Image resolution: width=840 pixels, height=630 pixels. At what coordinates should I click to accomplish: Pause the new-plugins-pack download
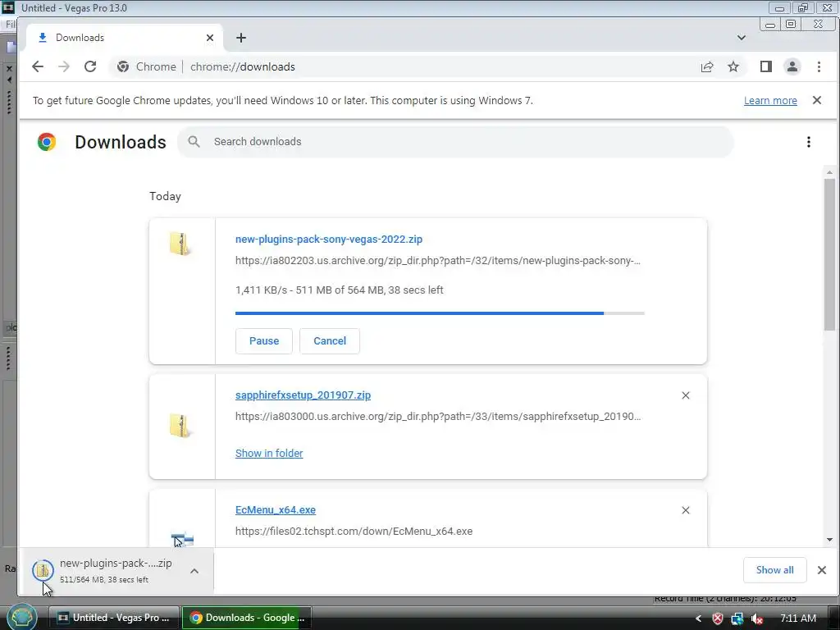click(x=264, y=341)
